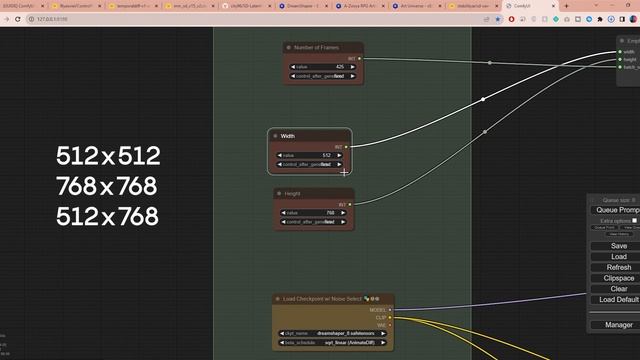Open the Manager button
640x360 pixels.
(616, 325)
